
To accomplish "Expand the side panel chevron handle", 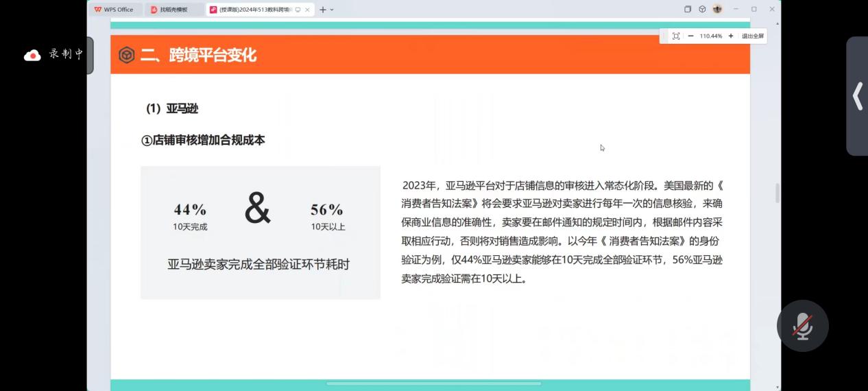I will (x=857, y=96).
